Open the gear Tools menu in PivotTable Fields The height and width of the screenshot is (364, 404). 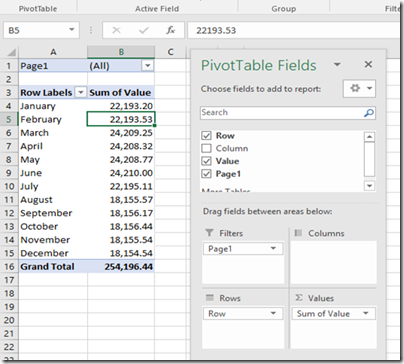(359, 88)
